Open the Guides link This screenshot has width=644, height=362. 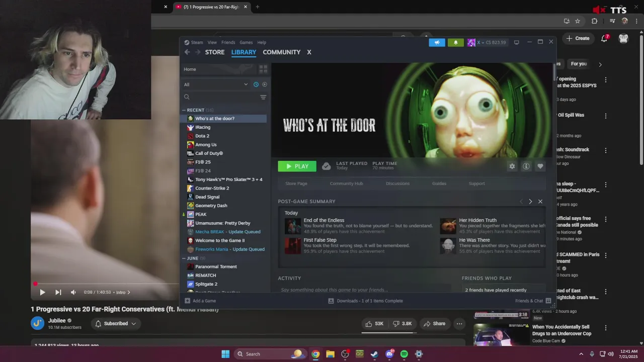point(439,184)
